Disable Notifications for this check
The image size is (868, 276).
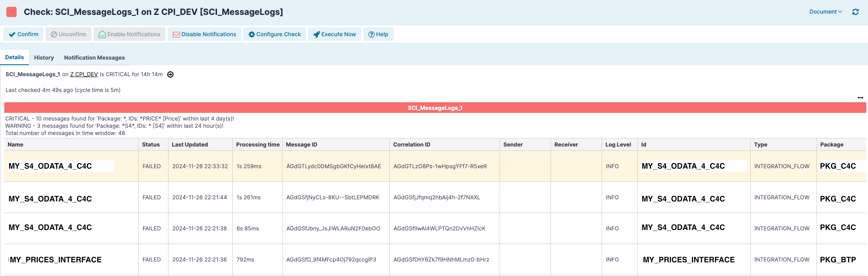204,34
